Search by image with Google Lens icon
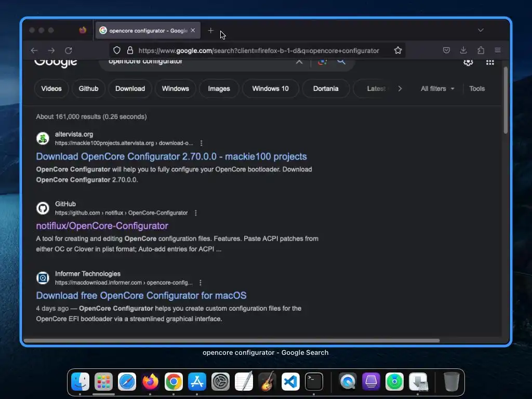The height and width of the screenshot is (399, 532). (322, 62)
